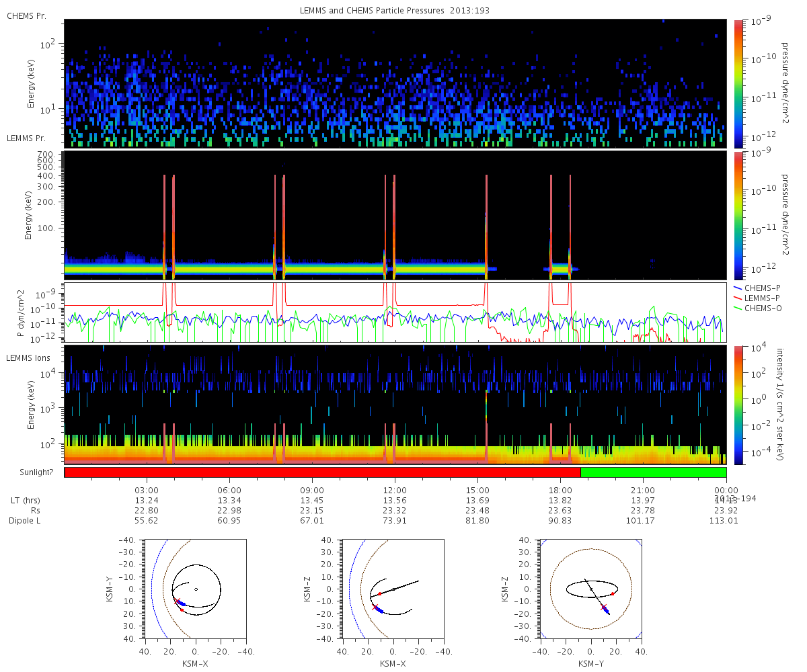The width and height of the screenshot is (807, 672).
Task: Open the KSM-X versus KSM-Z orbit plot
Action: click(x=393, y=589)
